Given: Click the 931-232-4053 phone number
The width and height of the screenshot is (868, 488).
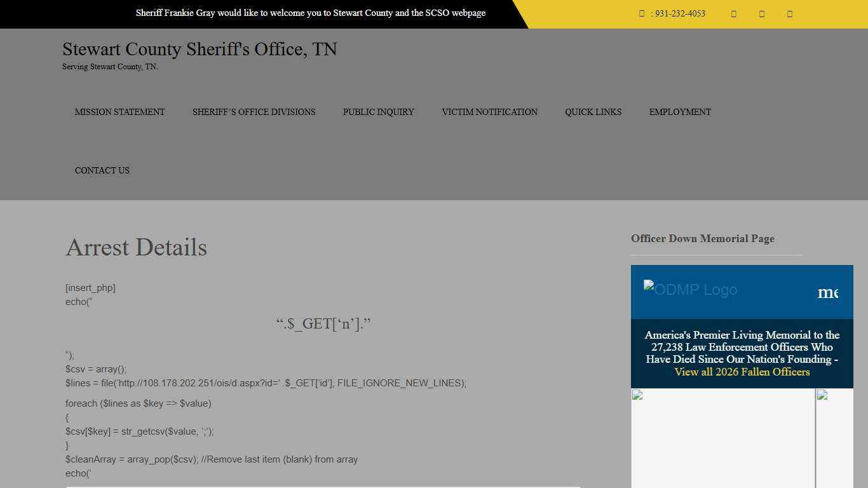Looking at the screenshot, I should (x=680, y=13).
